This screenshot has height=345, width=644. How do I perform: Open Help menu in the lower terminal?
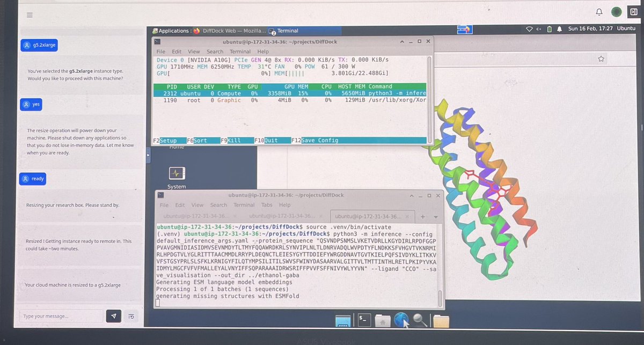284,205
